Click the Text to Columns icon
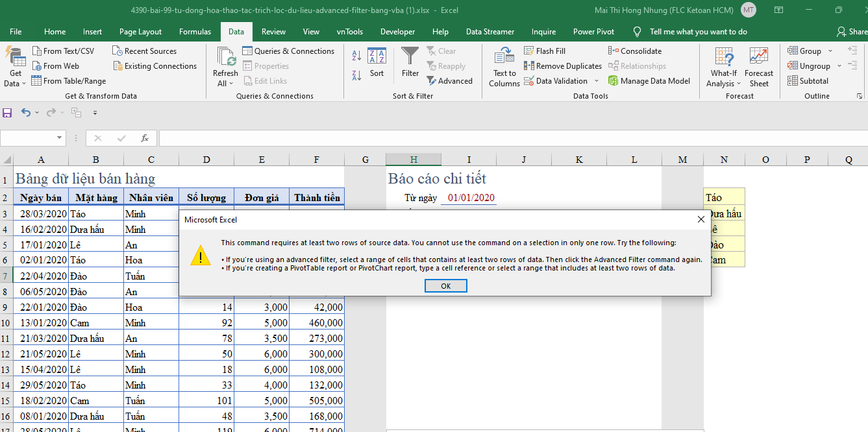The image size is (868, 432). [x=504, y=67]
